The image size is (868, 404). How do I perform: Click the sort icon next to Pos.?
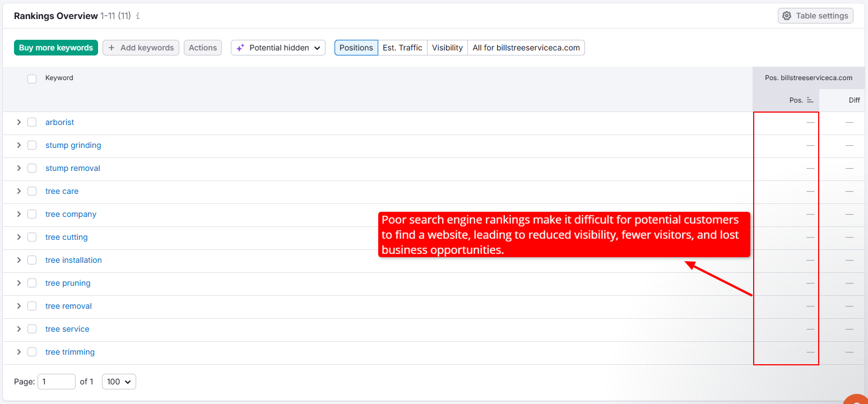click(810, 100)
